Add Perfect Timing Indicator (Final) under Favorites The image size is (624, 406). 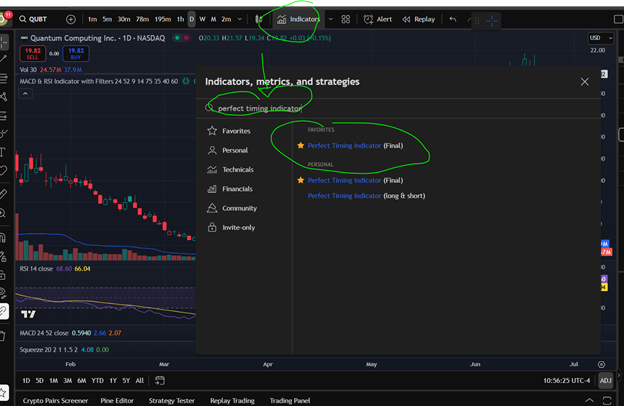pyautogui.click(x=355, y=146)
